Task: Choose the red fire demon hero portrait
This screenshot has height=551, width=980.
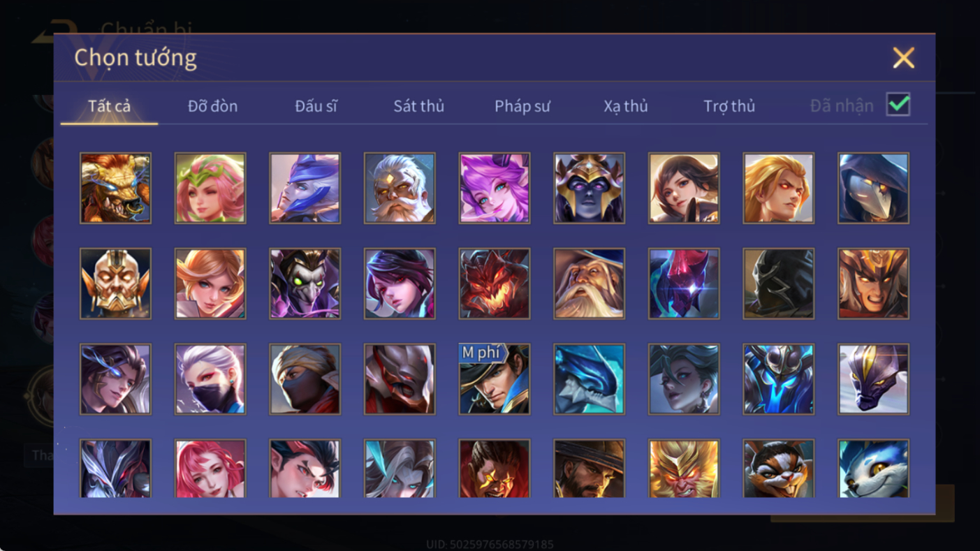Action: [x=495, y=284]
